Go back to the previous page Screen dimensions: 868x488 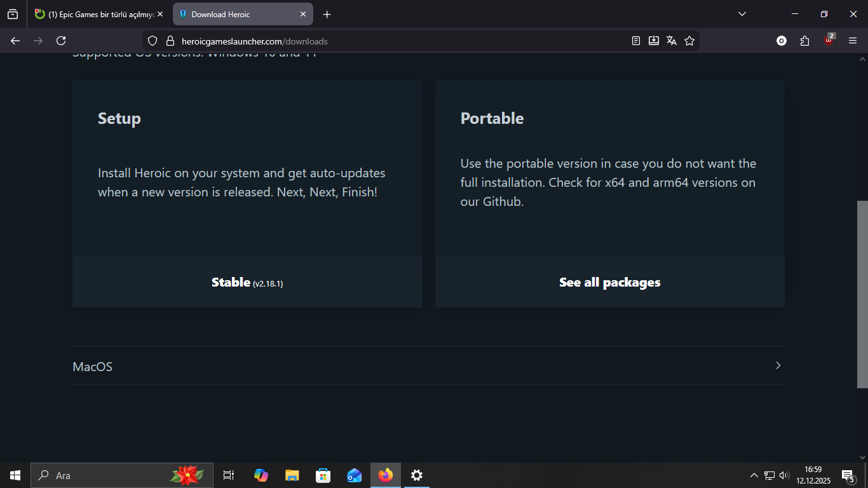tap(15, 41)
